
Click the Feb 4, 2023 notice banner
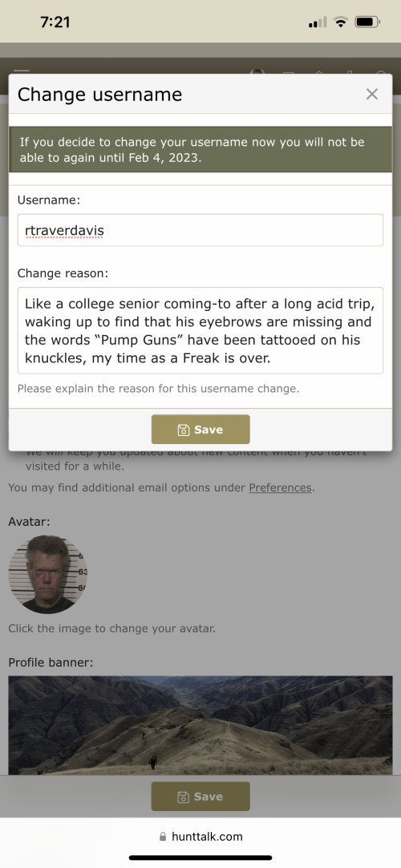pyautogui.click(x=200, y=149)
